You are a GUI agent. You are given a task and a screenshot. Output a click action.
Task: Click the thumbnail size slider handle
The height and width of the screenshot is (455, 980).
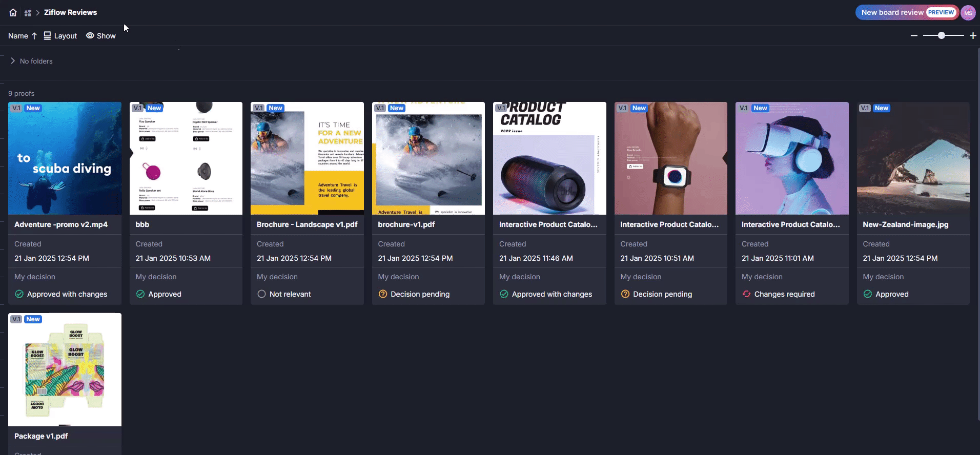(x=941, y=36)
